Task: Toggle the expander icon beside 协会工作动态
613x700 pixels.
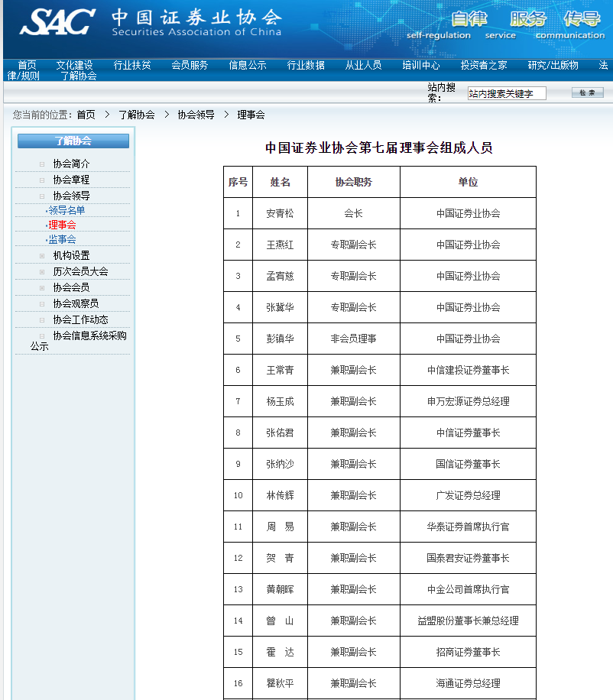Action: pyautogui.click(x=42, y=320)
